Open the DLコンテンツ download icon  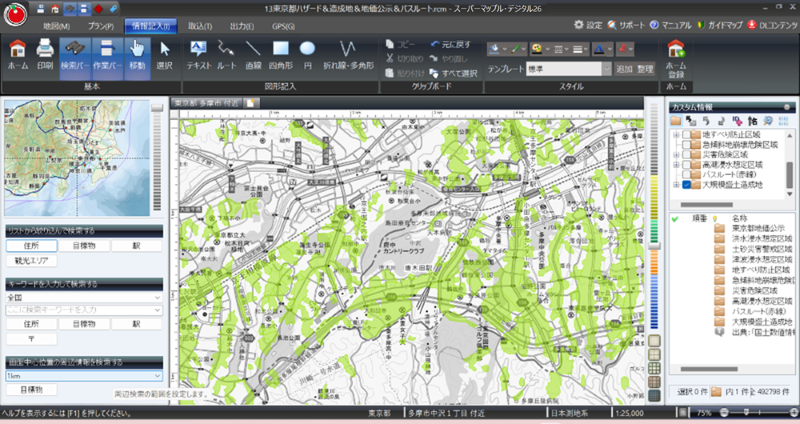752,24
